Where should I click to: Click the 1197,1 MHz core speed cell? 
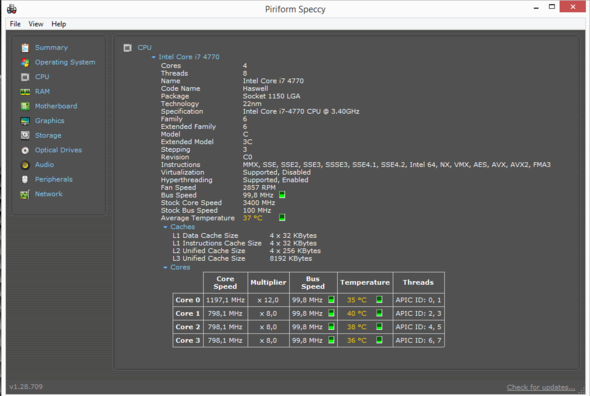point(225,300)
